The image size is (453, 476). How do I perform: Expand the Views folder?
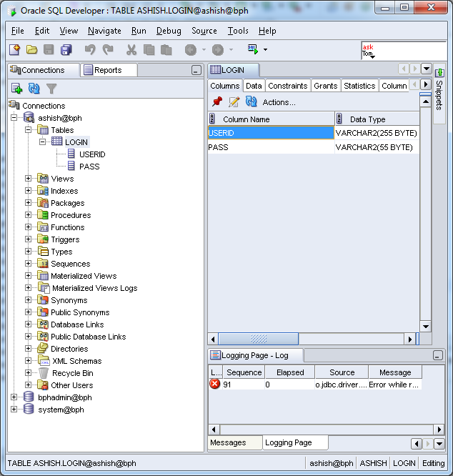coord(28,178)
